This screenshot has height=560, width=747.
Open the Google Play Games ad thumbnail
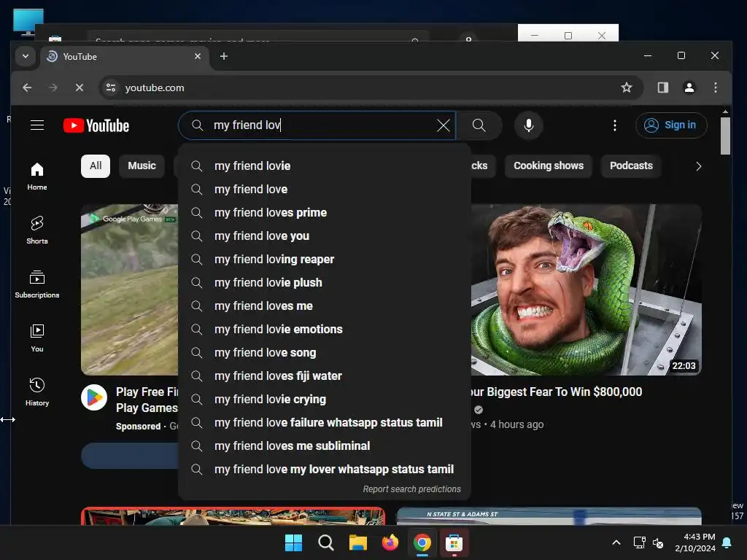(x=130, y=289)
